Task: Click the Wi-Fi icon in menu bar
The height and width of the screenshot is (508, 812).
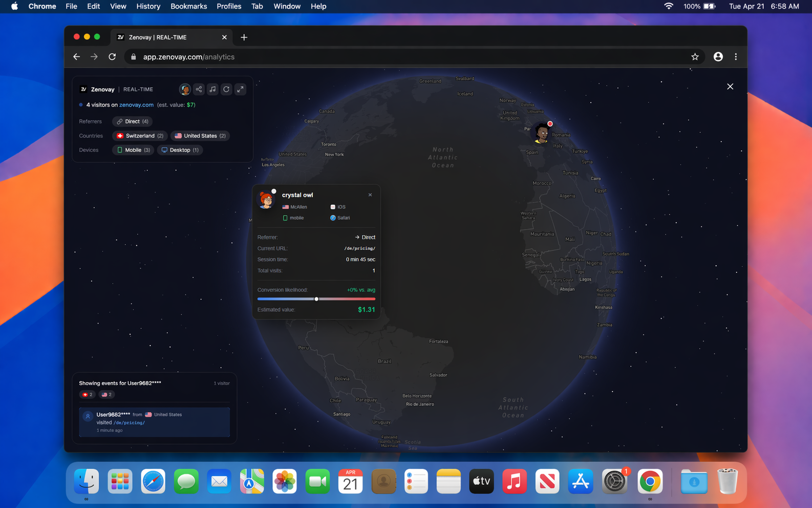Action: 669,6
